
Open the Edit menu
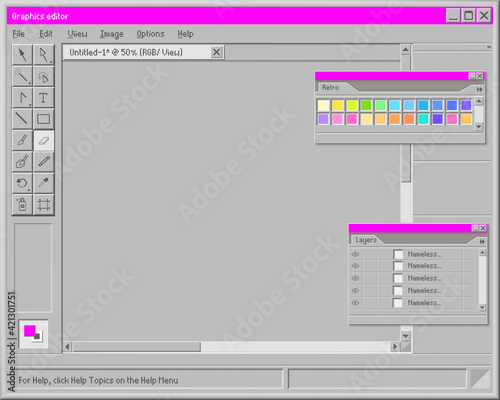(x=46, y=34)
